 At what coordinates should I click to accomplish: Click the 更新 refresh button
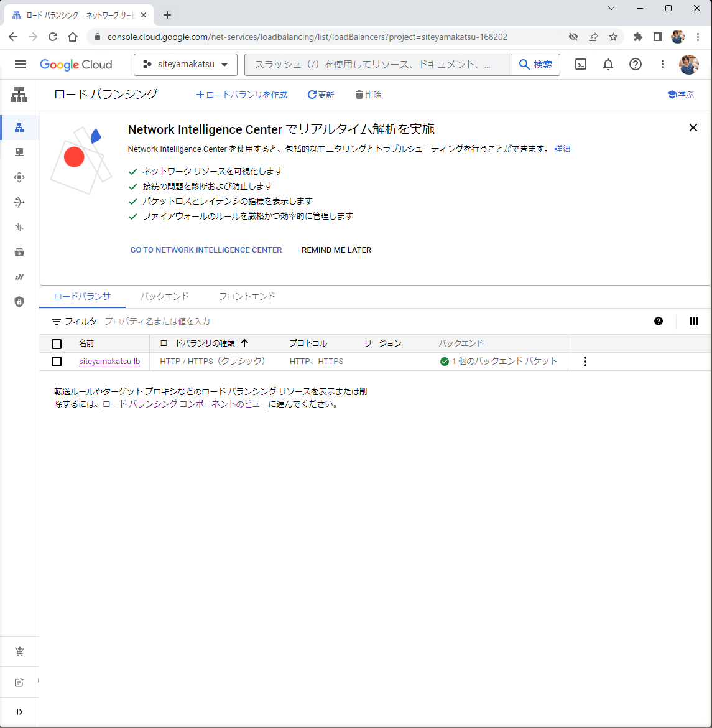click(x=321, y=95)
